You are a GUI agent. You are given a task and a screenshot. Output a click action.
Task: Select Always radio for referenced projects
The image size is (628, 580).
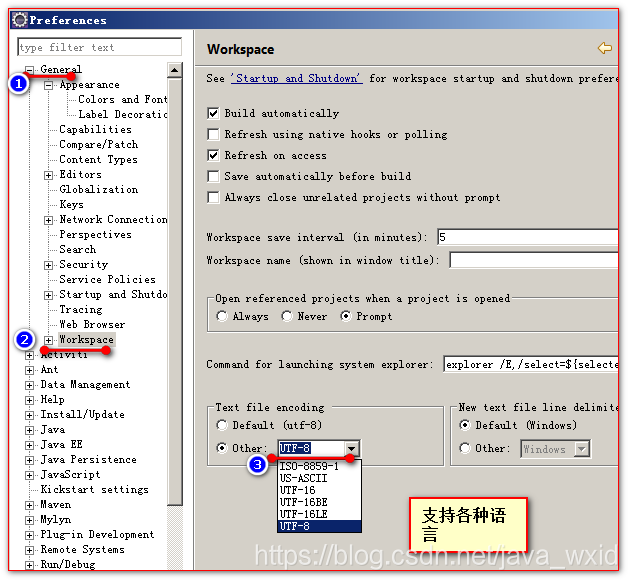point(222,316)
